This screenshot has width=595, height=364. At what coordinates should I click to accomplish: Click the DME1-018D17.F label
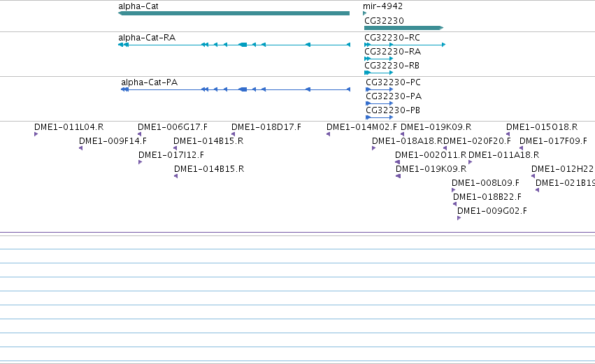[x=266, y=127]
